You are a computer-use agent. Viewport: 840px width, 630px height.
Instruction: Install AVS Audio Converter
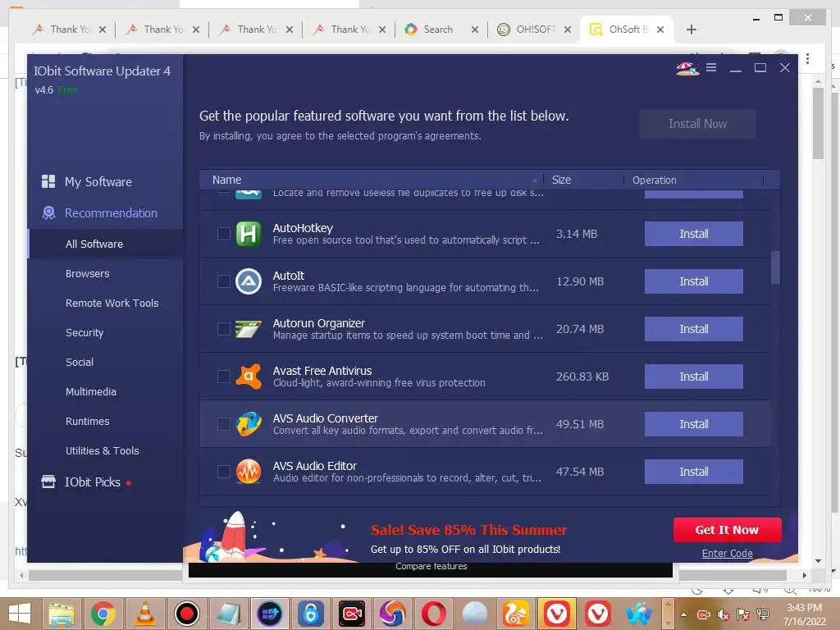pyautogui.click(x=693, y=424)
